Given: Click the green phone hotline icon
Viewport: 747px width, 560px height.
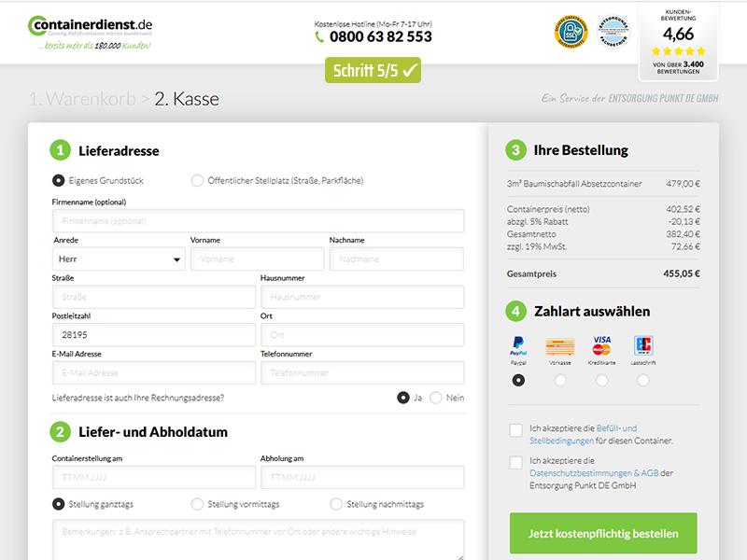Looking at the screenshot, I should 320,37.
